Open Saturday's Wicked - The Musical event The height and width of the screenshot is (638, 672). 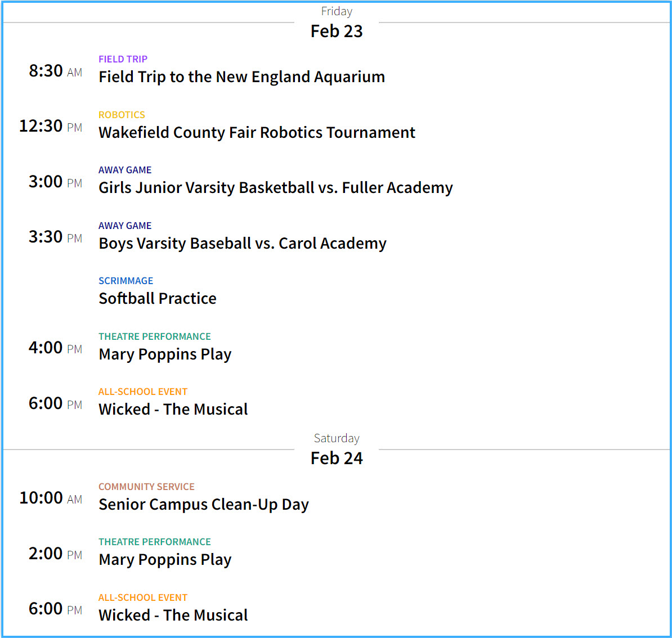(173, 615)
